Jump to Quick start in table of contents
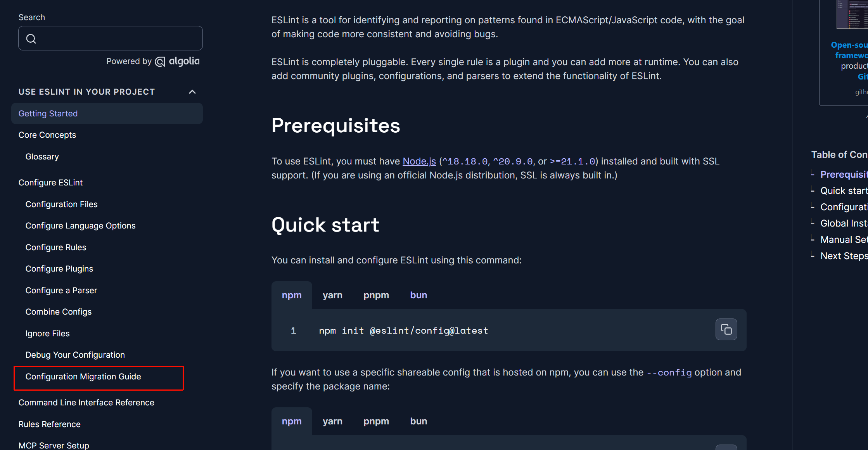Screen dimensions: 868x450 (844, 191)
